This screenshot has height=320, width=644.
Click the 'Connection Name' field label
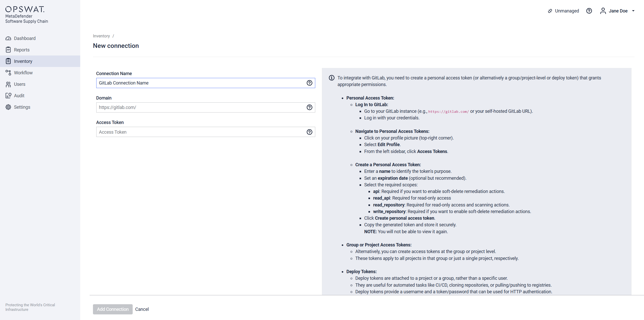coord(114,74)
